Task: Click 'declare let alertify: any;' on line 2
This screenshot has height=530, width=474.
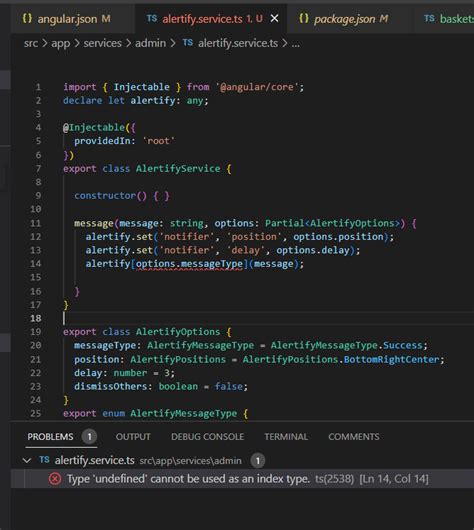Action: tap(136, 100)
